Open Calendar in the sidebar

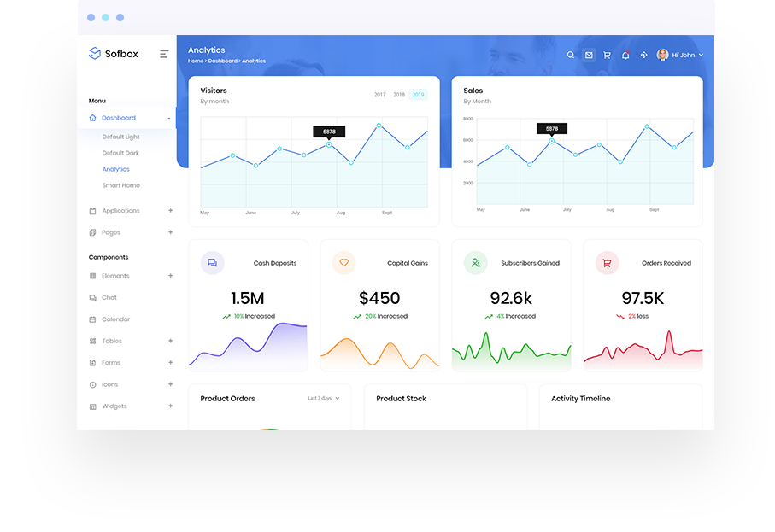pyautogui.click(x=115, y=319)
